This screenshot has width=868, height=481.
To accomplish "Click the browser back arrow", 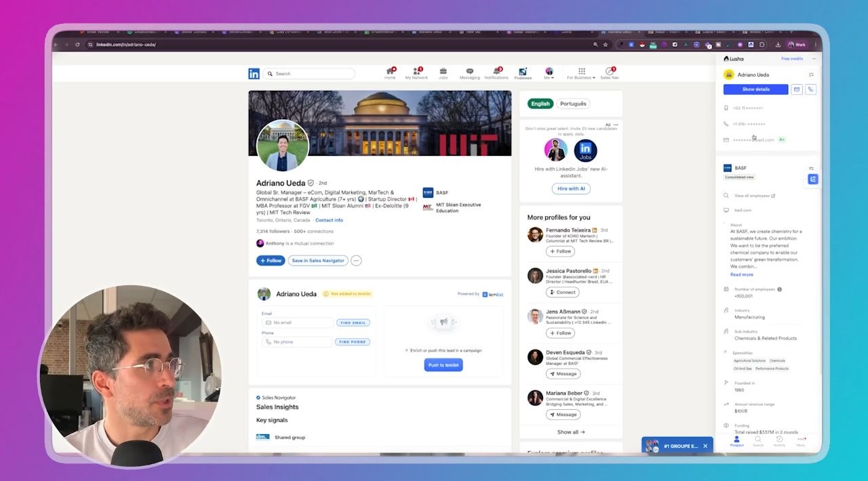I will click(56, 45).
